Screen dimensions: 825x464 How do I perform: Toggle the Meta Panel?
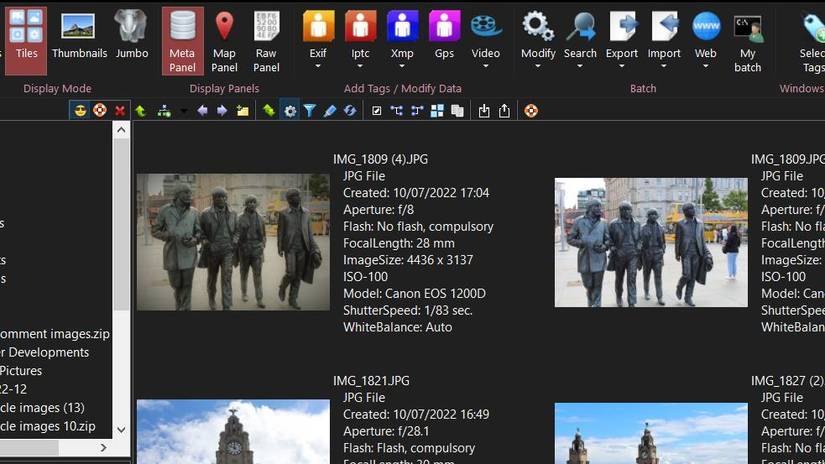(x=182, y=41)
